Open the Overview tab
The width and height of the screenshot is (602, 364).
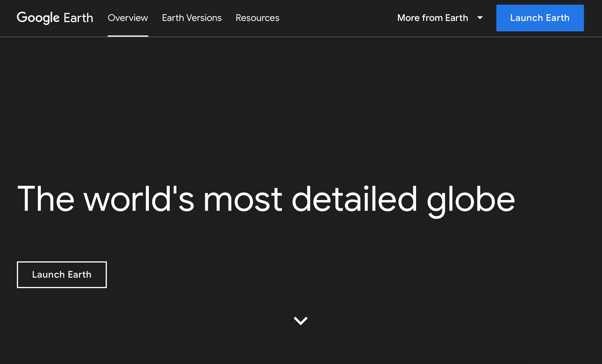point(128,18)
